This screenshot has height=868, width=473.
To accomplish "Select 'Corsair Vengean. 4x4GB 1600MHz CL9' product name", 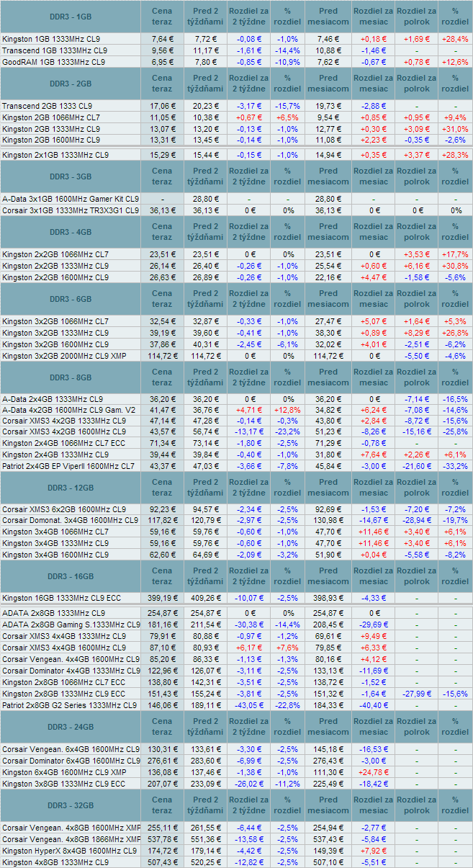I will pyautogui.click(x=71, y=658).
